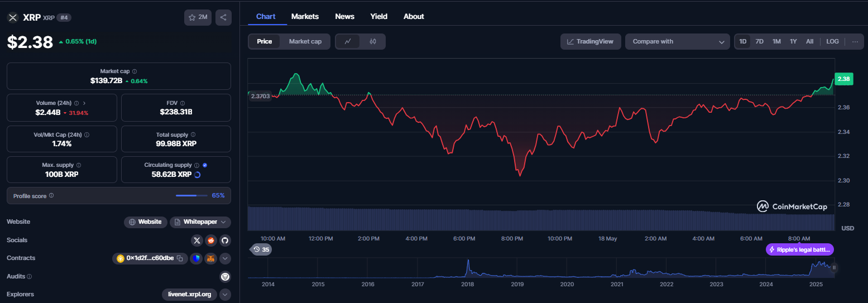Click the verified badge beside Circulating supply

(x=205, y=165)
